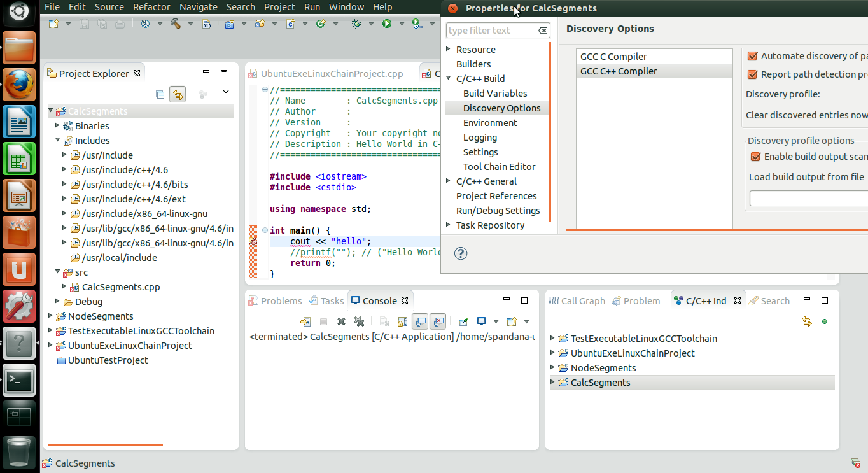Click the help question mark in Properties dialog
Image resolution: width=868 pixels, height=473 pixels.
(461, 253)
